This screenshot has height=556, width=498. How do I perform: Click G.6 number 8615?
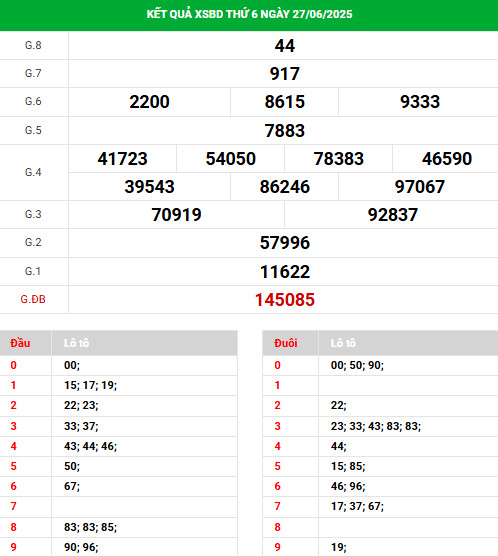pyautogui.click(x=284, y=102)
